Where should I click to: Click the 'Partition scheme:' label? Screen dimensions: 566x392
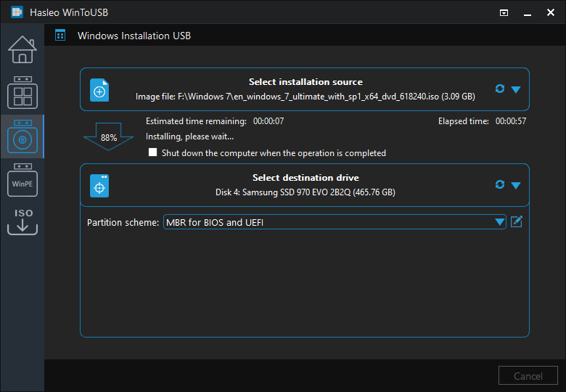tap(123, 222)
